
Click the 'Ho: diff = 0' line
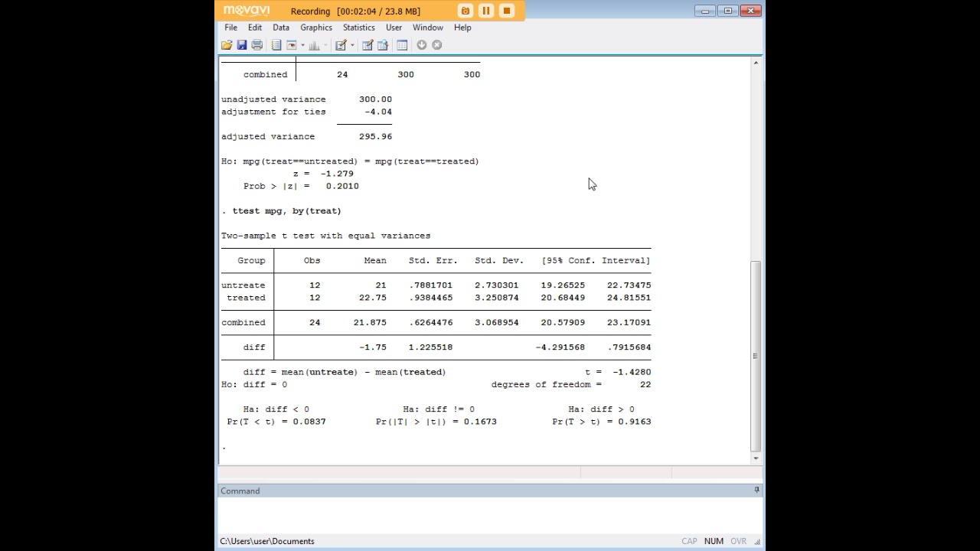(254, 384)
